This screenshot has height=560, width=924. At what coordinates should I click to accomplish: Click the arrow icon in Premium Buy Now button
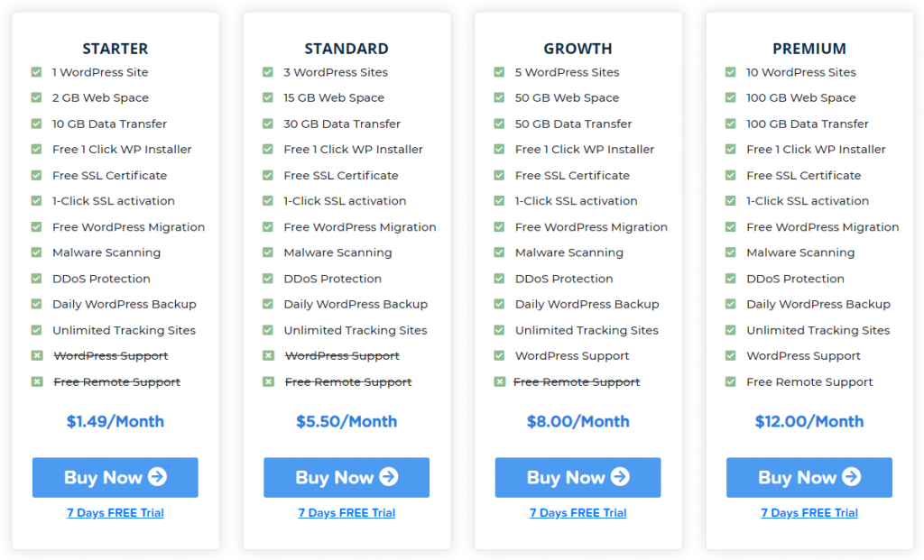pos(852,476)
